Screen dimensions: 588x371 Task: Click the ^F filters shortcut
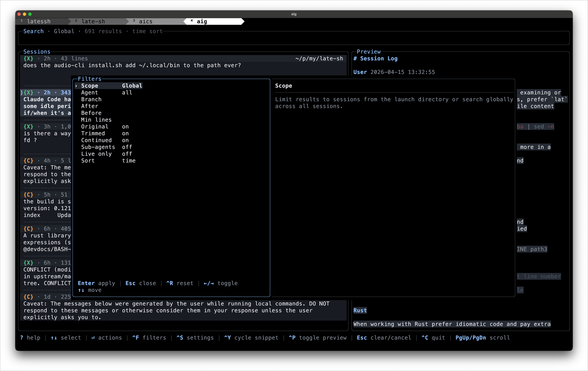click(x=149, y=338)
